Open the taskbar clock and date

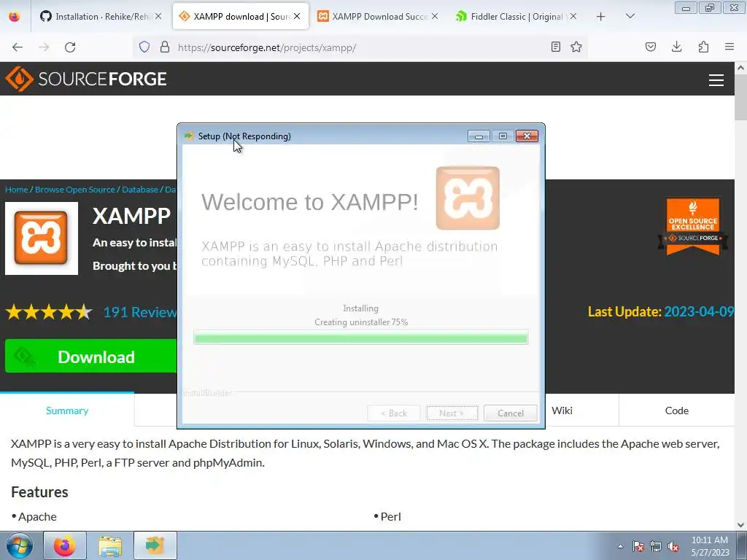[710, 546]
